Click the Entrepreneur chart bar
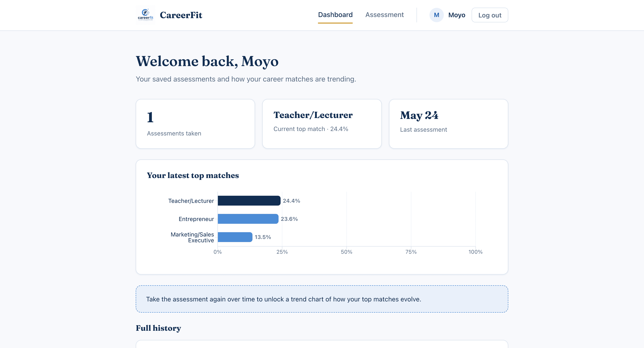 click(248, 219)
